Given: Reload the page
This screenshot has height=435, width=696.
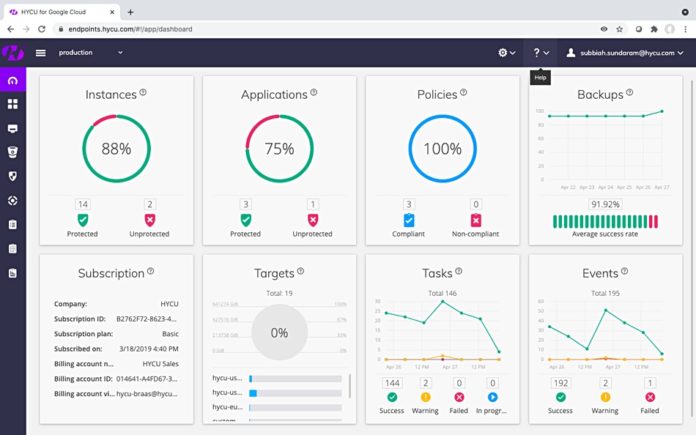Looking at the screenshot, I should [x=41, y=29].
